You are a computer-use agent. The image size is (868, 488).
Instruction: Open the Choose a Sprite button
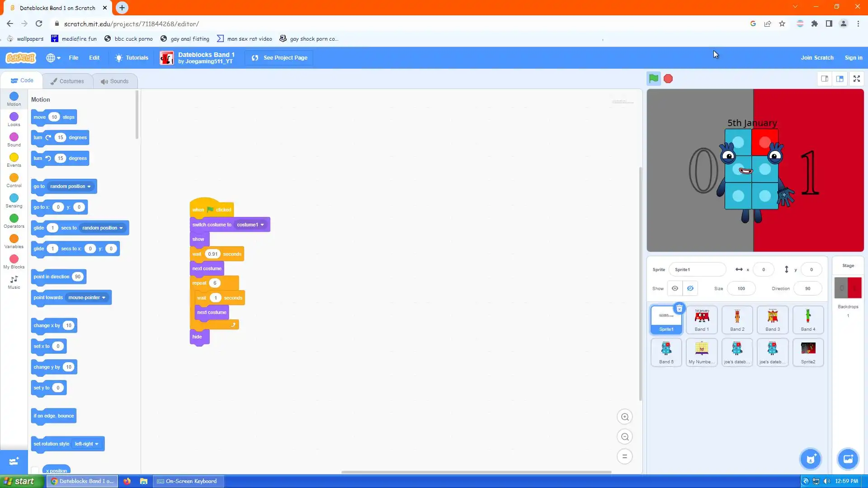[811, 459]
